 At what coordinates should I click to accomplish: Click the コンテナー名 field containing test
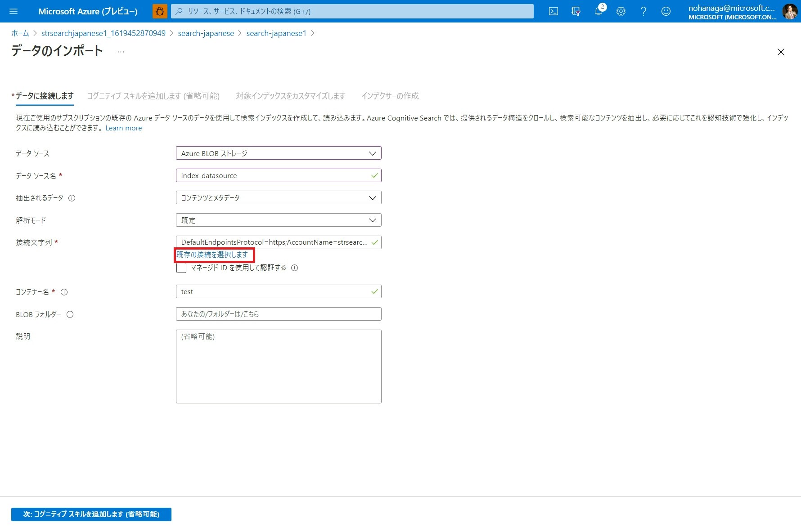279,291
